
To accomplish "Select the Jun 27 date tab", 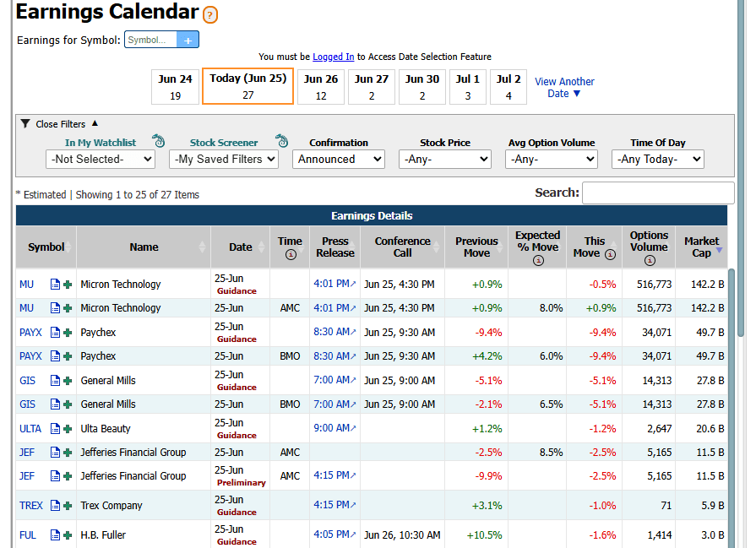I will [x=372, y=87].
